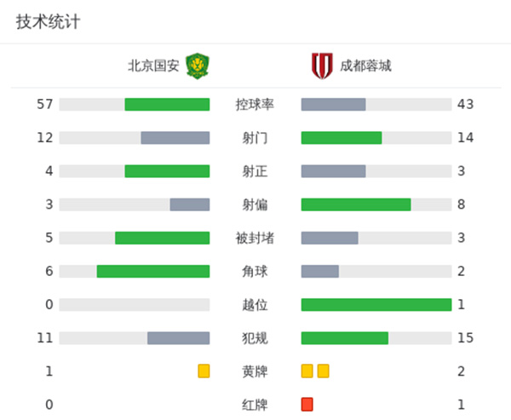Click the 射正 stat label
Viewport: 511px width, 420px height.
tap(255, 171)
